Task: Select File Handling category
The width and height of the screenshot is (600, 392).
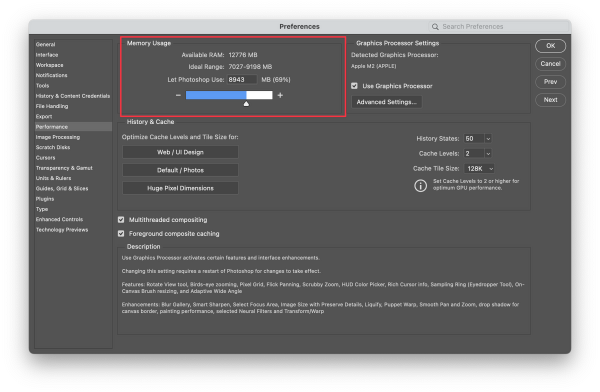Action: (52, 106)
